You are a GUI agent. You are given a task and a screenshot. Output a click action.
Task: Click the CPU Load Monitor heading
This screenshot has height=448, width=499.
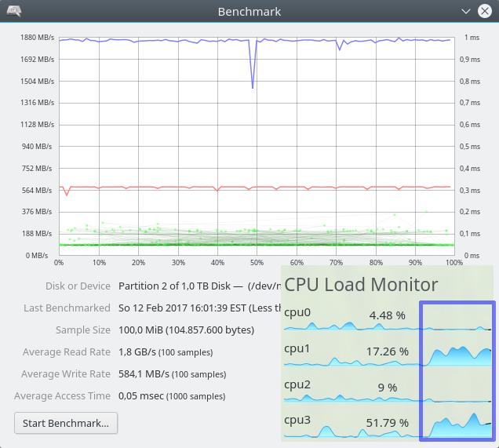pos(361,285)
